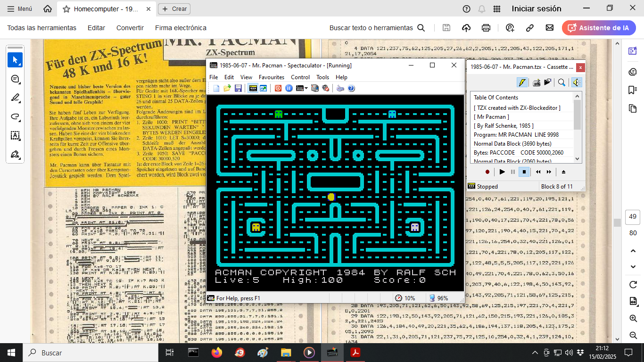644x362 pixels.
Task: Open Spectaculator Tools menu
Action: 323,77
